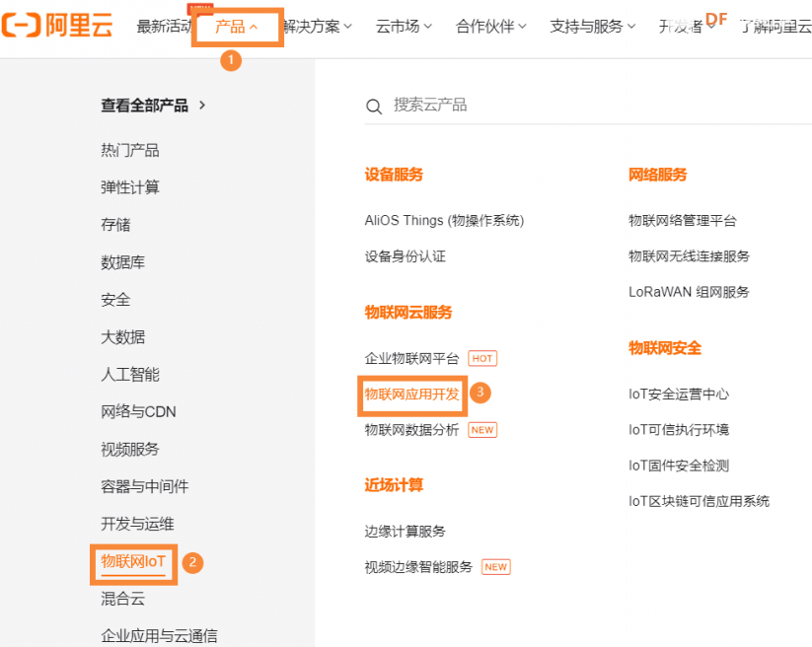Select 热门产品 category
The width and height of the screenshot is (812, 647).
tap(130, 150)
